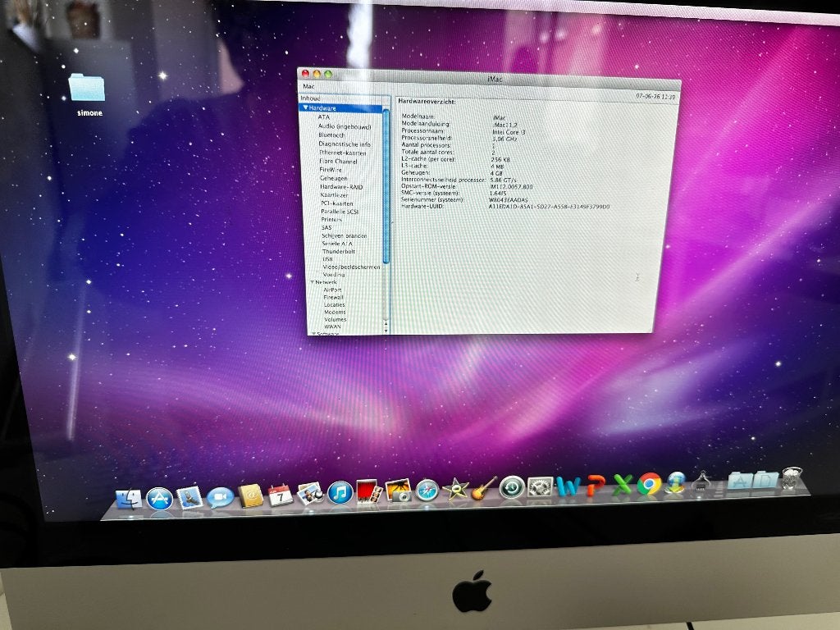Select Video/beeldschermen entry

pos(351,267)
